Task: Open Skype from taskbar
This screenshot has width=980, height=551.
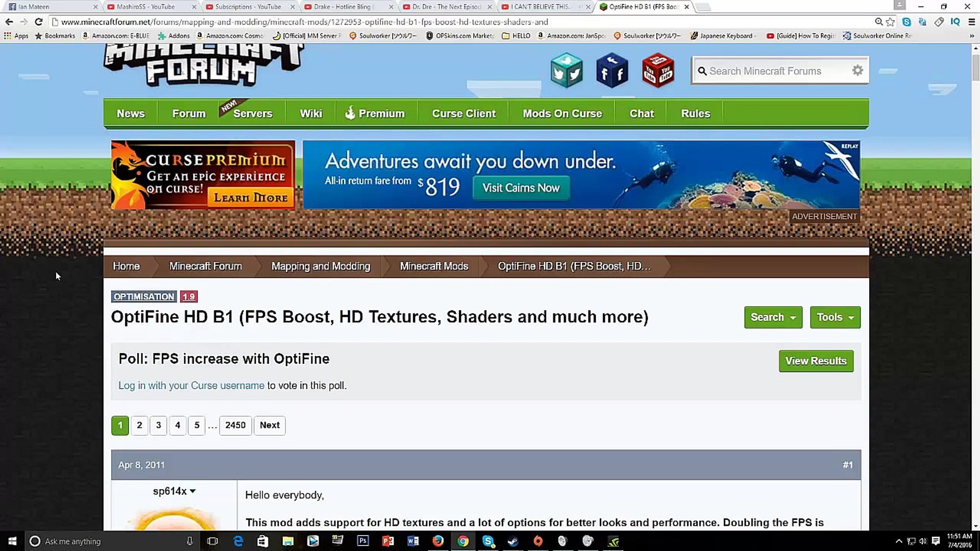Action: (488, 541)
